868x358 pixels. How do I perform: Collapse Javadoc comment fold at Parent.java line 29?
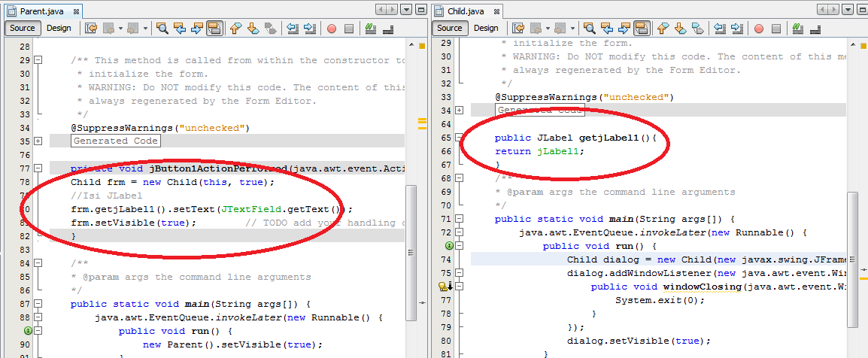[38, 59]
